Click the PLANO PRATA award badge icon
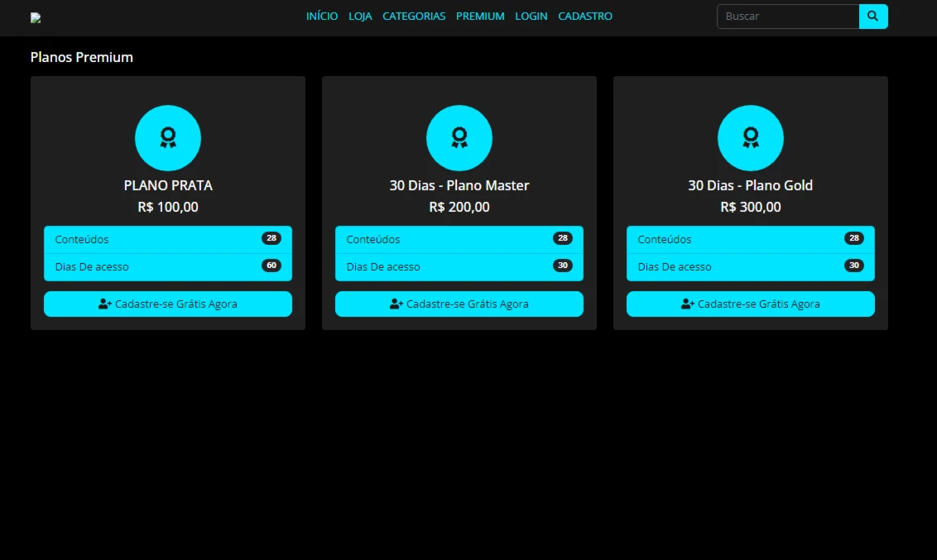 (x=168, y=137)
